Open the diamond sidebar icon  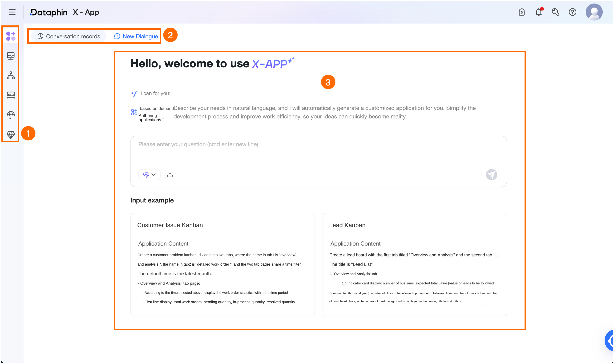point(11,134)
